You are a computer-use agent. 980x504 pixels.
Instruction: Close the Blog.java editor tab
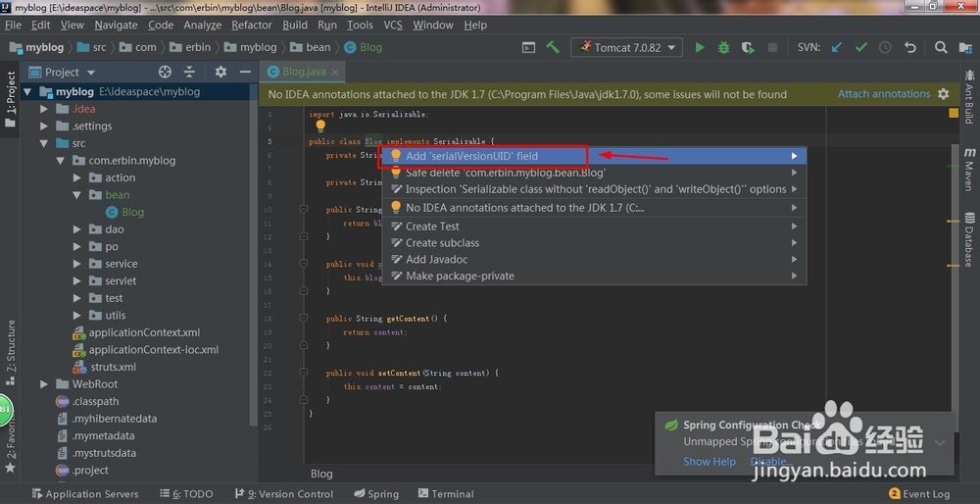(x=335, y=72)
